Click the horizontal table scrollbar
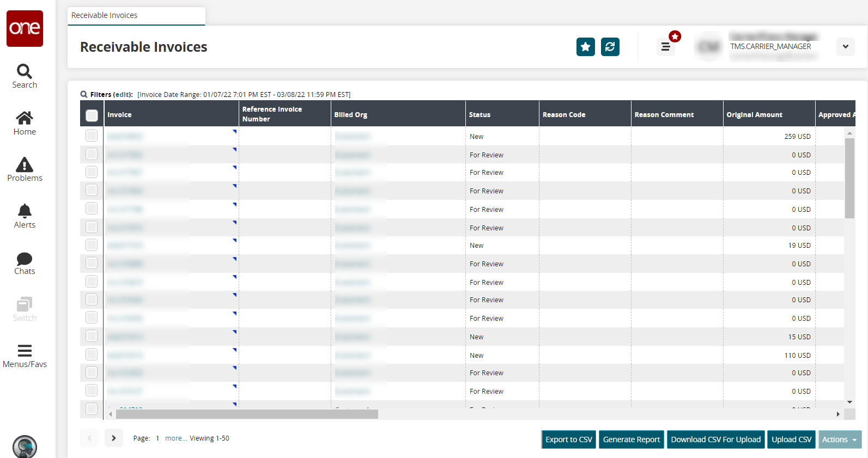Image resolution: width=868 pixels, height=458 pixels. 247,414
